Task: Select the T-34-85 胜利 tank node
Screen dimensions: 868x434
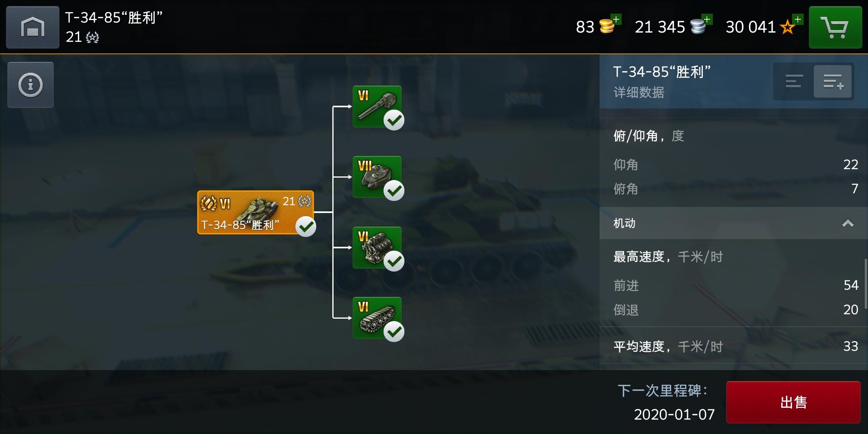Action: pyautogui.click(x=256, y=212)
